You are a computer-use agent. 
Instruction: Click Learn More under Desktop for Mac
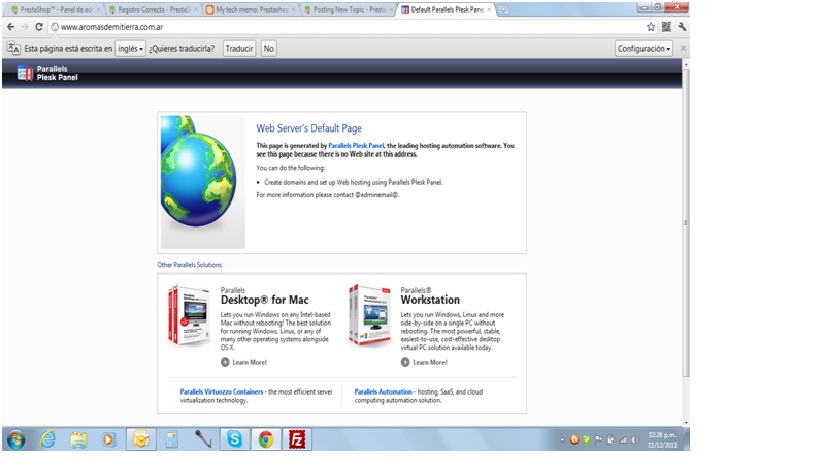coord(250,362)
